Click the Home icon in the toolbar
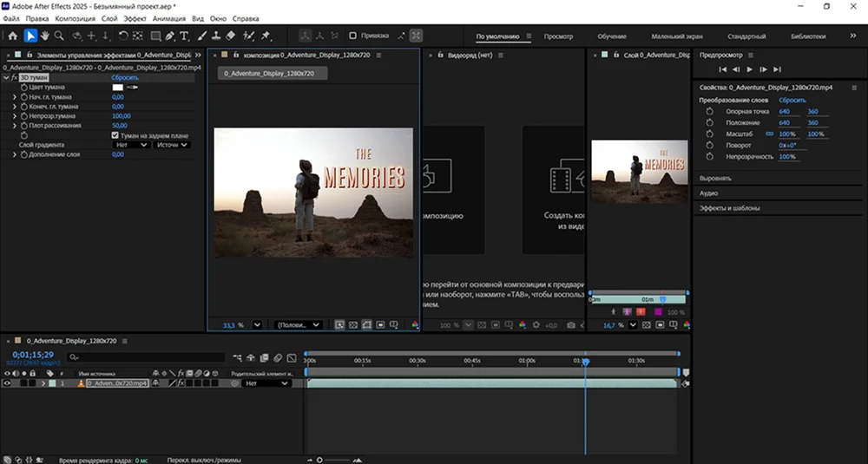 click(x=11, y=36)
